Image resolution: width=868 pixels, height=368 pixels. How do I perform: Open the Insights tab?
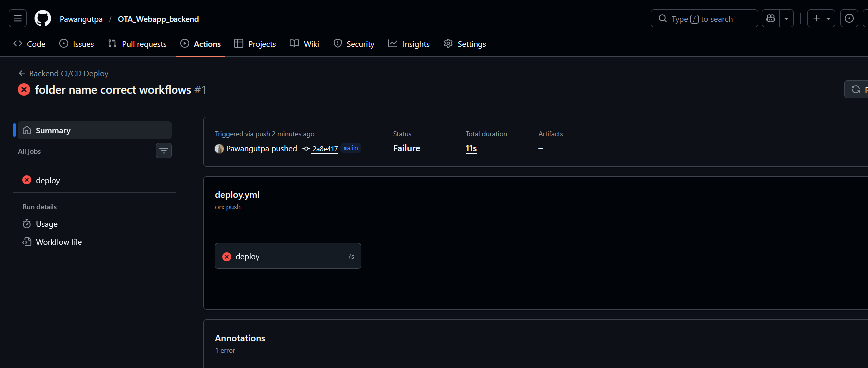[409, 44]
